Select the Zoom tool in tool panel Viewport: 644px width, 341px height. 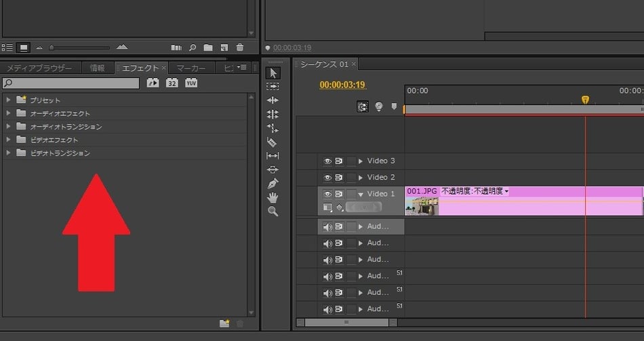pyautogui.click(x=273, y=212)
